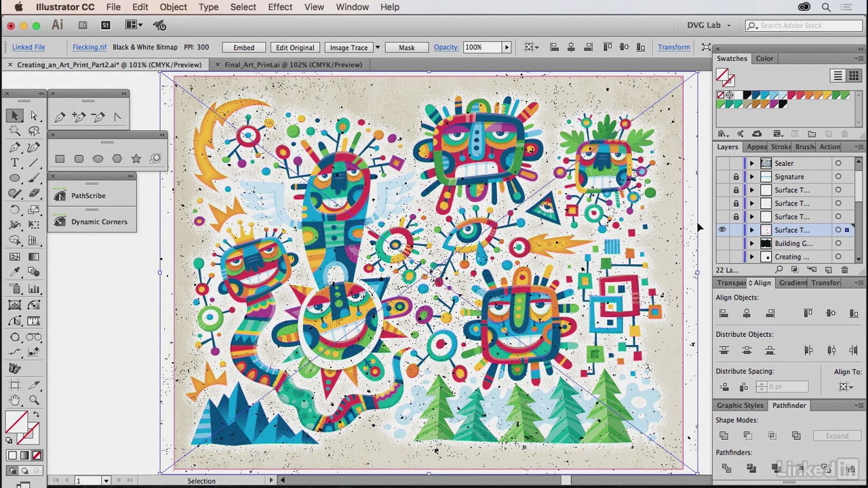Select the Magic Wand tool
This screenshot has height=488, width=868.
[x=15, y=131]
